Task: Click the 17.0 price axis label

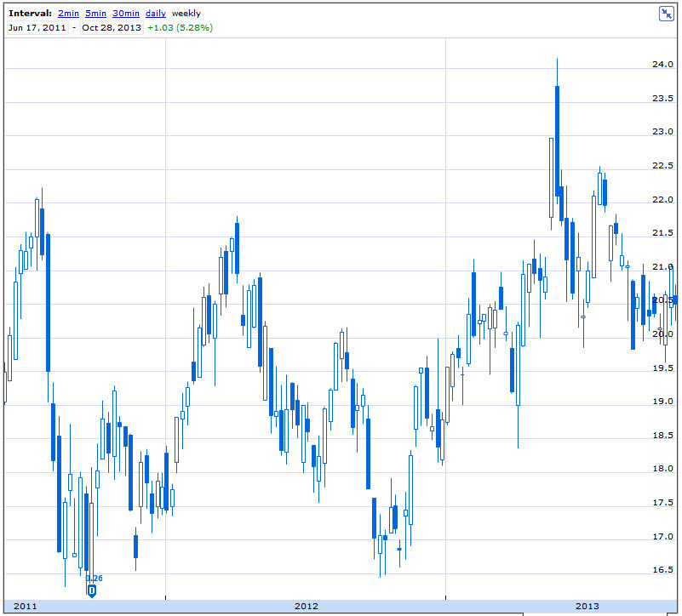Action: click(662, 536)
